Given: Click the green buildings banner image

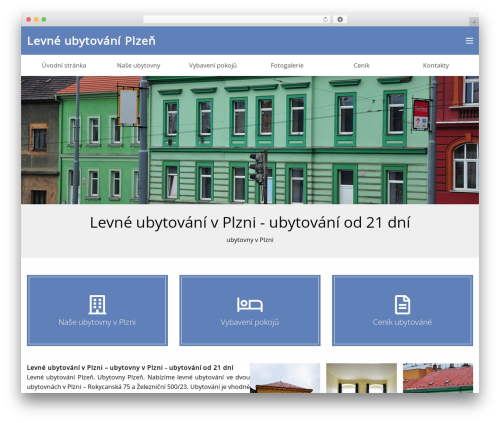Looking at the screenshot, I should point(250,140).
